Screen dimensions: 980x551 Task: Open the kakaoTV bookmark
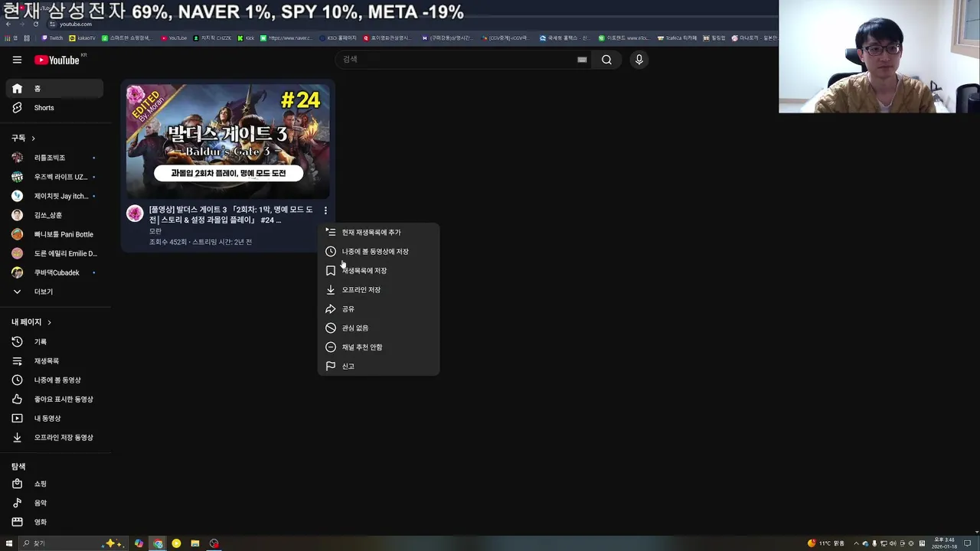[83, 37]
